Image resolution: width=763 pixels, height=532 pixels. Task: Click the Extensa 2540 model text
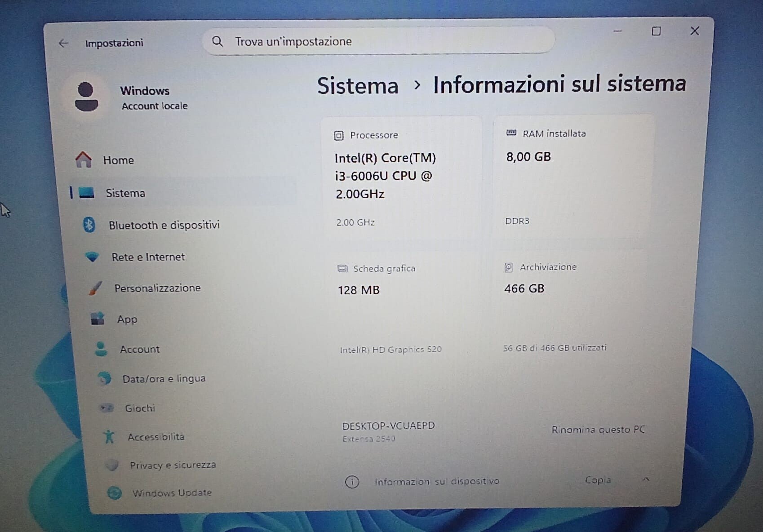(369, 439)
